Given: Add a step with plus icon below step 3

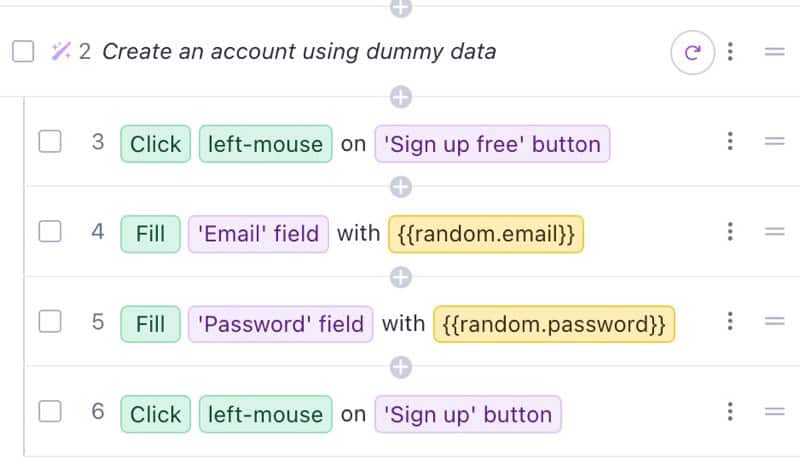Looking at the screenshot, I should (401, 187).
